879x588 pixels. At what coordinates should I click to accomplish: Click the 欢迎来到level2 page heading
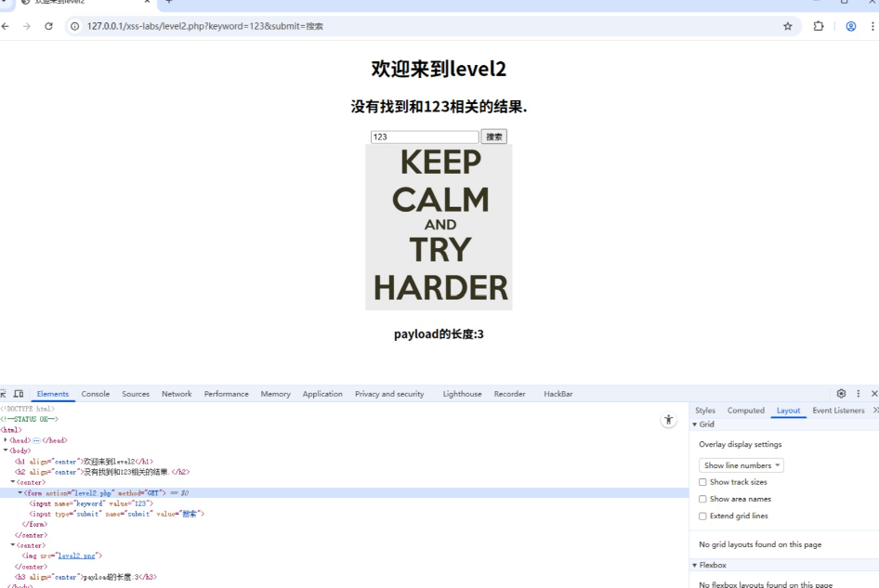coord(439,69)
